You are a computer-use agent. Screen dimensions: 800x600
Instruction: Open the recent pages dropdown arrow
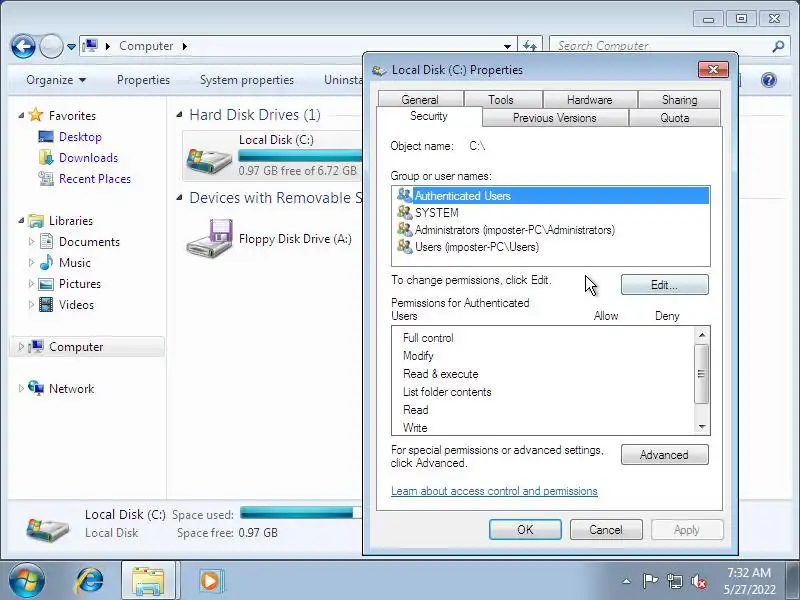[x=71, y=47]
